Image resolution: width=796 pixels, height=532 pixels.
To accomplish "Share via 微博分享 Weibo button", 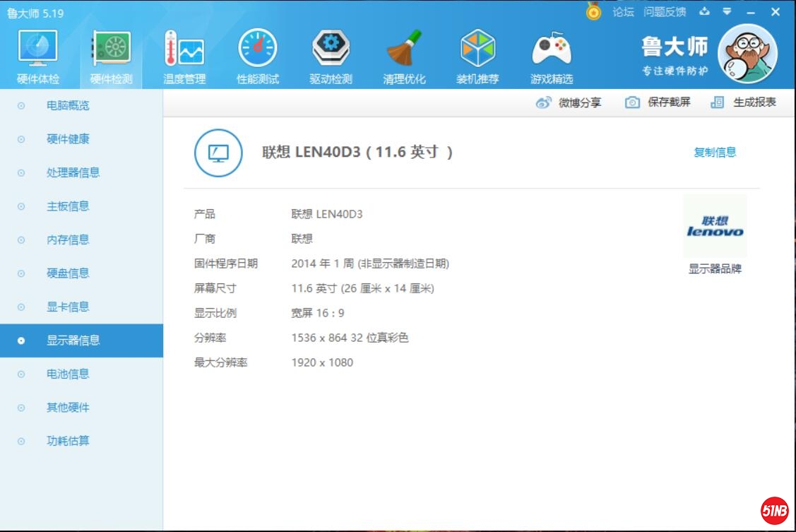I will pyautogui.click(x=569, y=102).
